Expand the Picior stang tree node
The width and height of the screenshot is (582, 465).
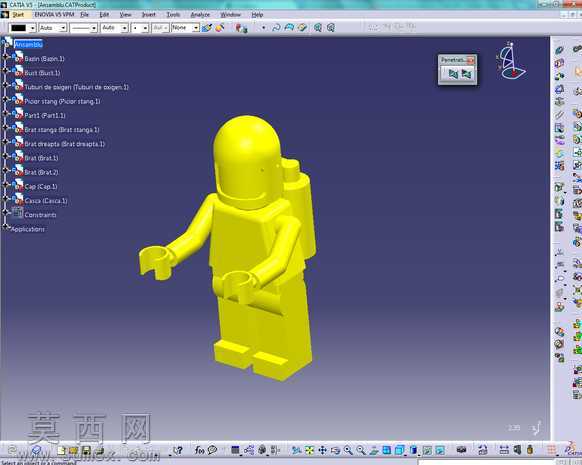click(5, 99)
